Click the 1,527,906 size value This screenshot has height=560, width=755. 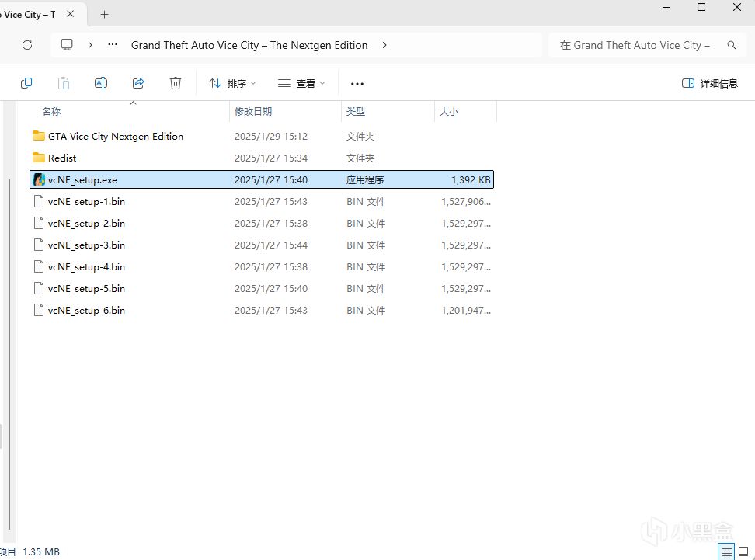466,202
